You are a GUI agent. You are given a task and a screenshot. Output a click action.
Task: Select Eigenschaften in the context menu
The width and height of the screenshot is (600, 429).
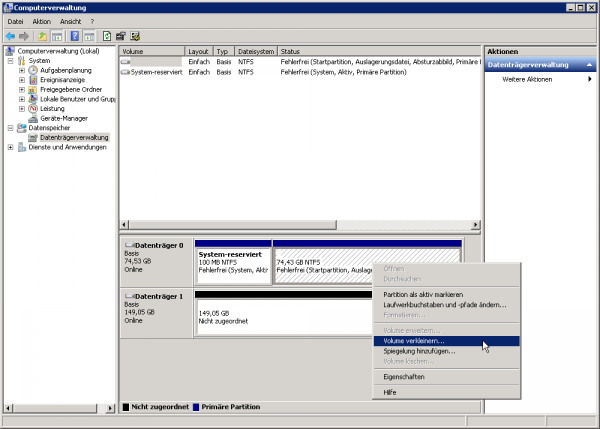click(404, 376)
